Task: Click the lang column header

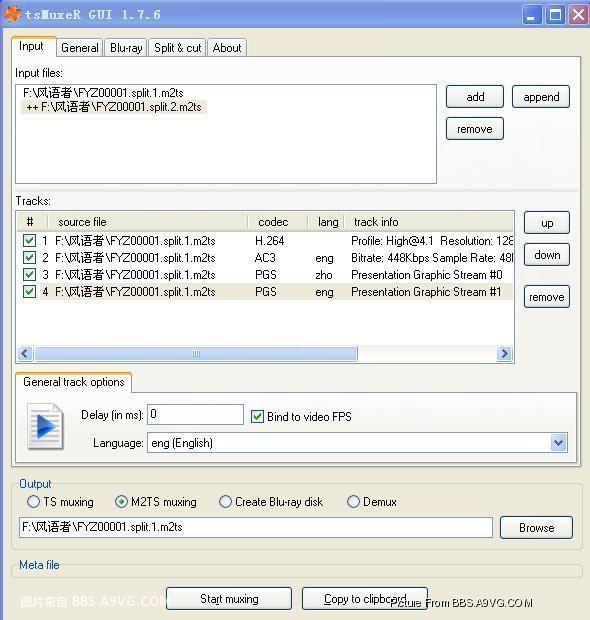Action: click(326, 222)
